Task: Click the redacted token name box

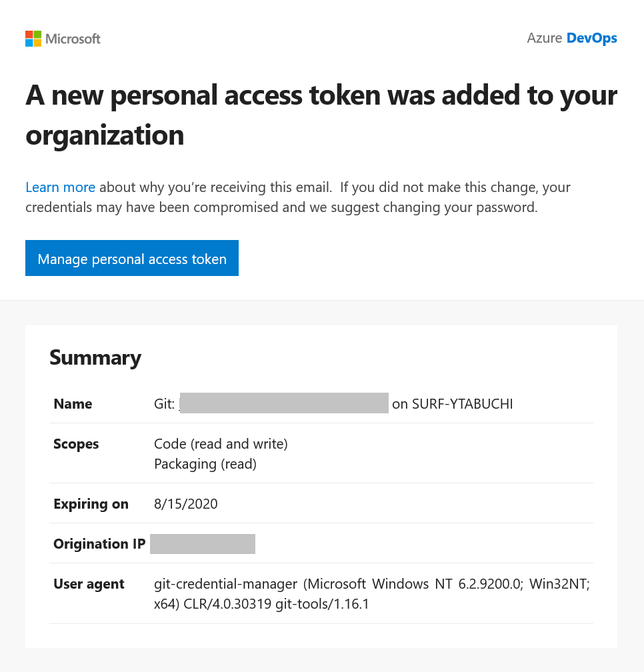Action: click(x=284, y=403)
